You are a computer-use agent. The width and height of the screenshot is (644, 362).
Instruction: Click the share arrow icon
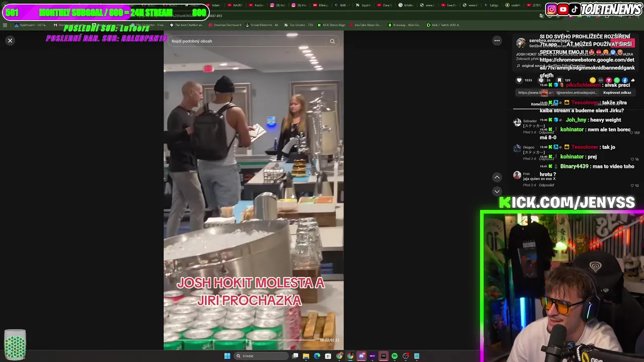pos(633,80)
